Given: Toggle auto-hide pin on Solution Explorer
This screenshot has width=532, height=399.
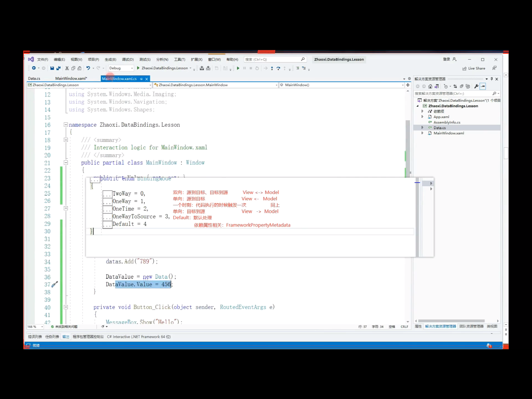Looking at the screenshot, I should coord(492,79).
